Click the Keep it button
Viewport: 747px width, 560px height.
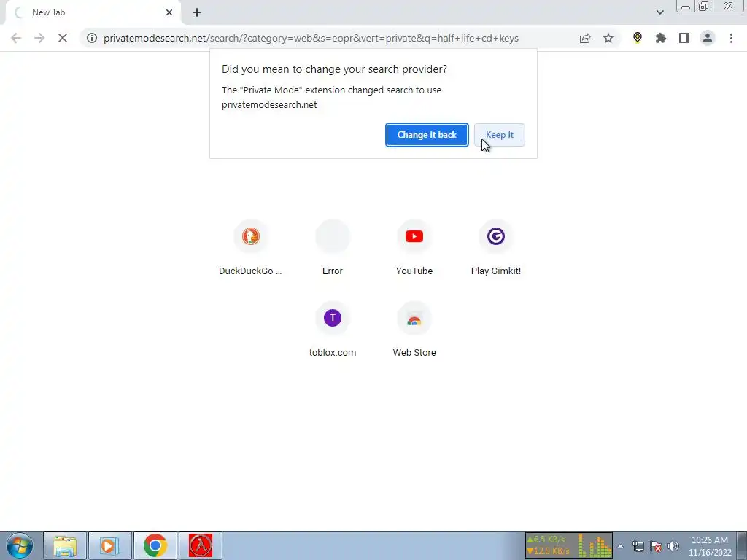pos(499,135)
